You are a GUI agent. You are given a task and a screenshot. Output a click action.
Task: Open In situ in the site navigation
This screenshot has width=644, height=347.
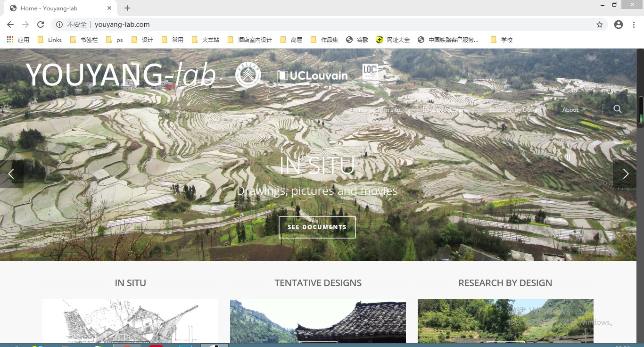click(x=392, y=110)
